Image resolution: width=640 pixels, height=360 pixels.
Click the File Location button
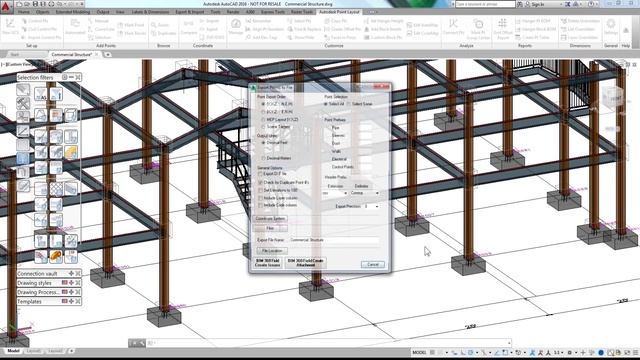click(271, 251)
